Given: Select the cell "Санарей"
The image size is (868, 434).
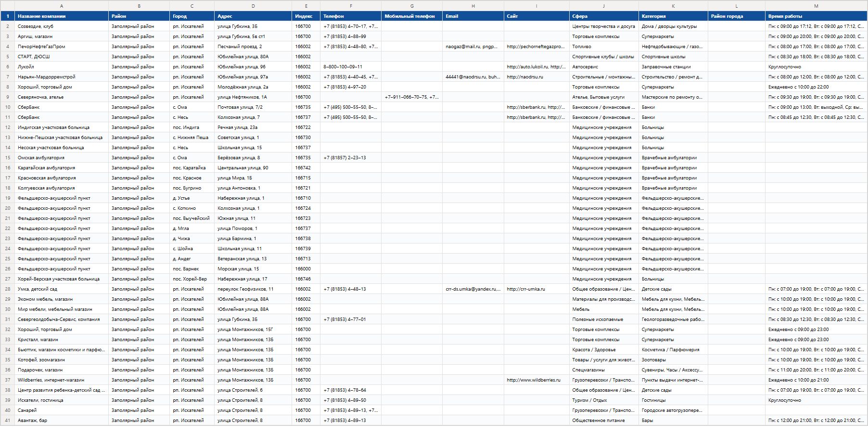Looking at the screenshot, I should (62, 410).
